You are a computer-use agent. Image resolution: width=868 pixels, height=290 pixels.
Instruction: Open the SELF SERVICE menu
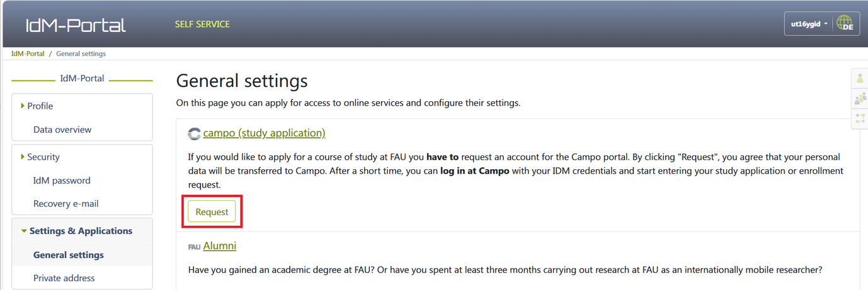coord(202,25)
